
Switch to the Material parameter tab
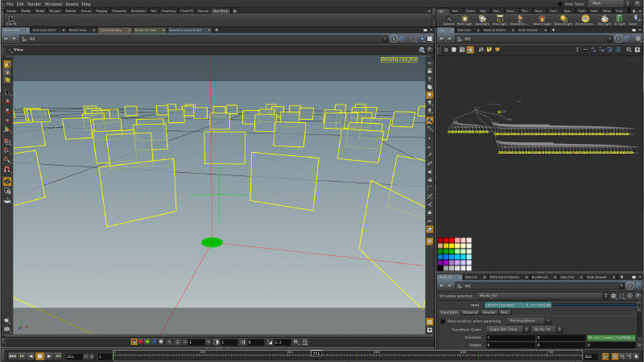pos(469,312)
